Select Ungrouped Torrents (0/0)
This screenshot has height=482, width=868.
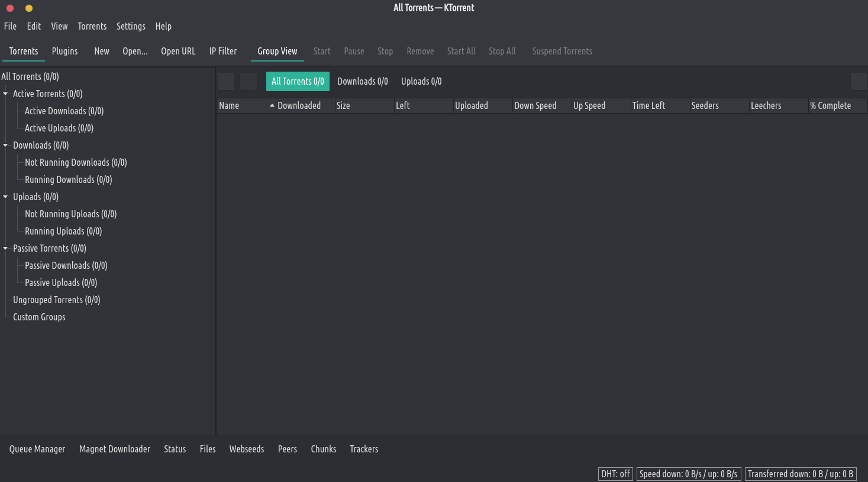(57, 300)
